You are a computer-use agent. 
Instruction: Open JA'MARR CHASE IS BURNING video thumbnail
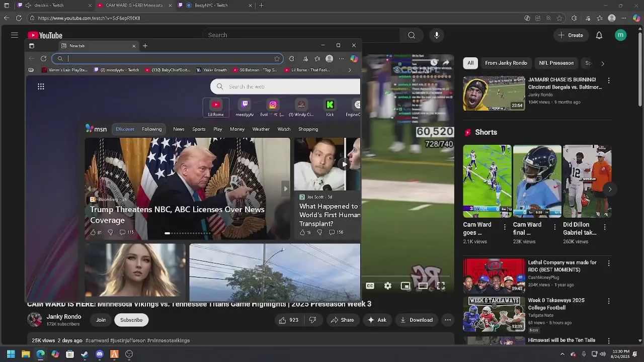point(494,94)
